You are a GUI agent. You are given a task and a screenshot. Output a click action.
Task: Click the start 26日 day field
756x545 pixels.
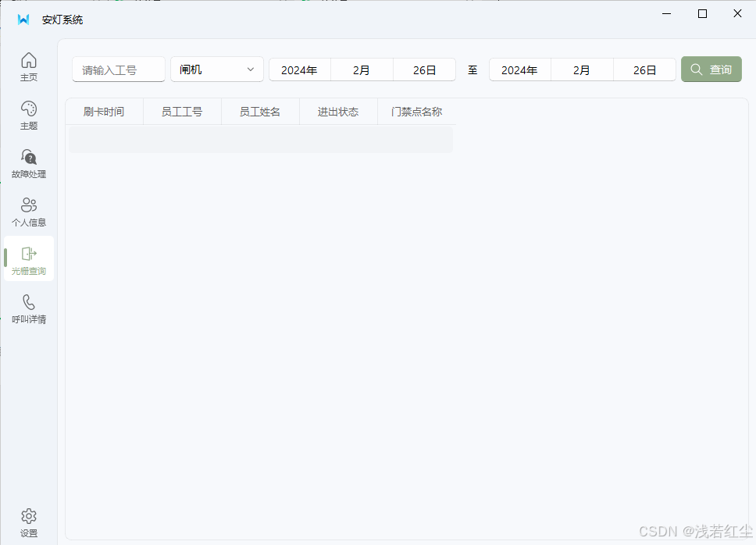click(424, 69)
